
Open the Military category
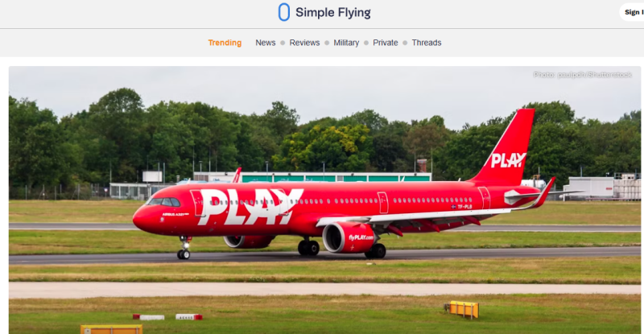click(346, 43)
